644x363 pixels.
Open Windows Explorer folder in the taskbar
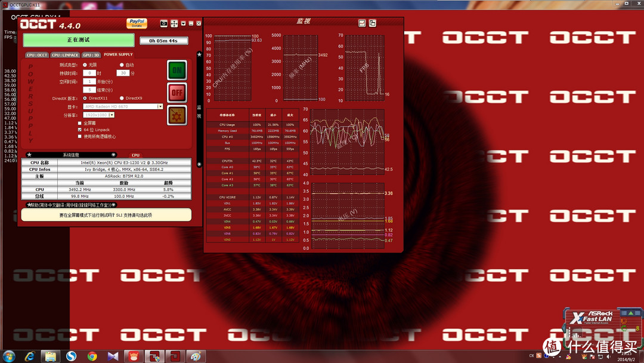click(51, 356)
